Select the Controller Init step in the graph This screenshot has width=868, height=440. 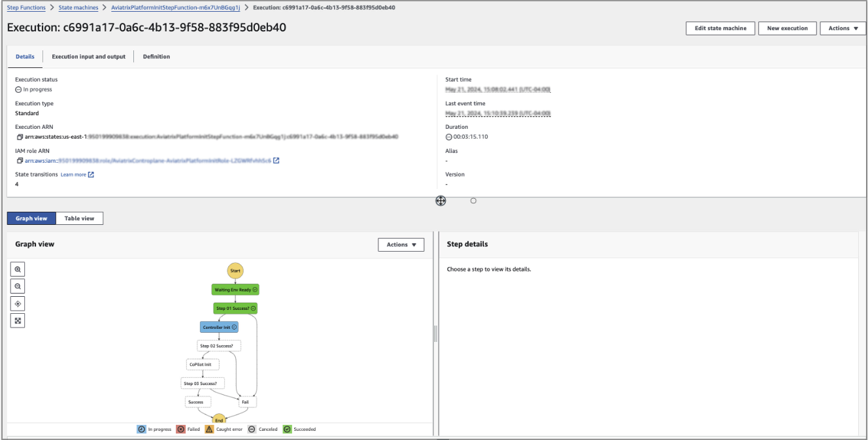(219, 326)
